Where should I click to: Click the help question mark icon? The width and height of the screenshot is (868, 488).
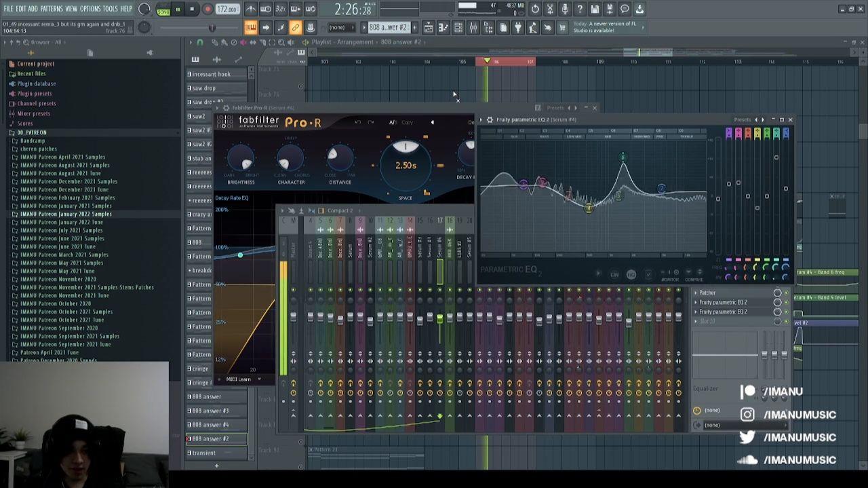580,10
